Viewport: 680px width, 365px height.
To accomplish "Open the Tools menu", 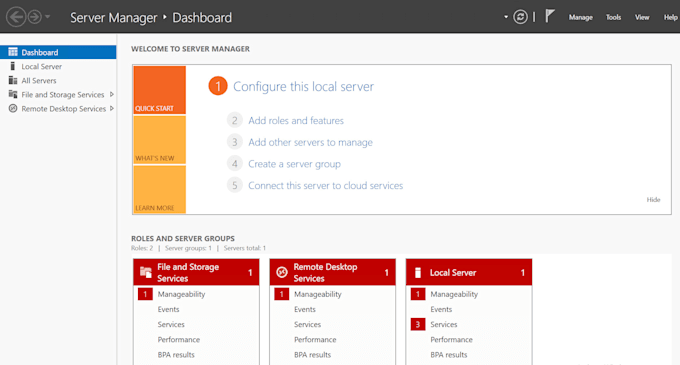I will coord(613,17).
